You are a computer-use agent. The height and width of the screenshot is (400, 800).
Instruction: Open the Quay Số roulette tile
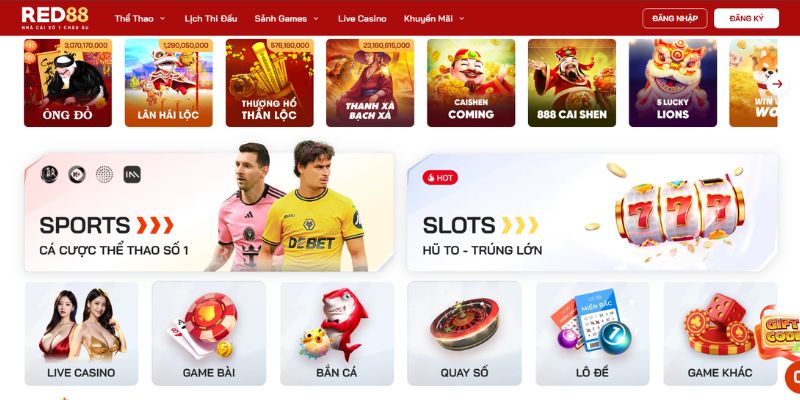click(464, 334)
